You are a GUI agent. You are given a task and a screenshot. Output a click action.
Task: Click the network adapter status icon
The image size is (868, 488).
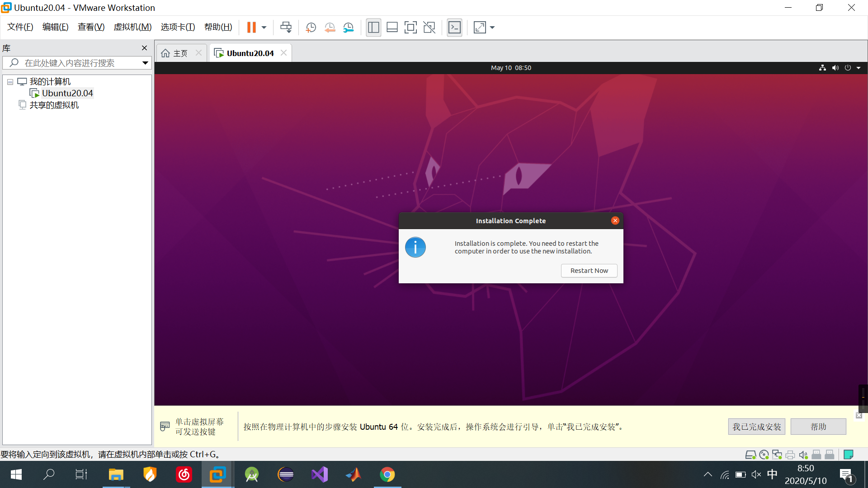(x=777, y=455)
